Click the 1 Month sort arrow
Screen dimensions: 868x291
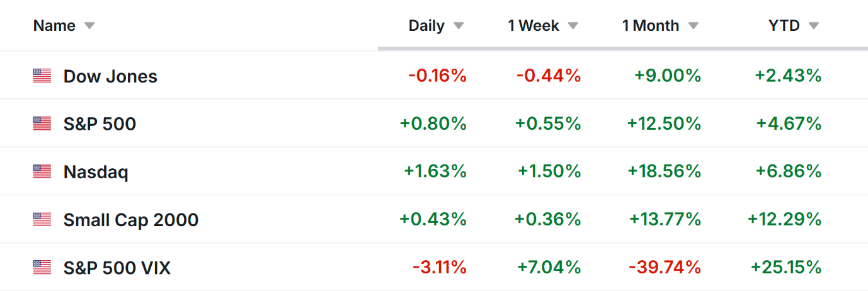tap(693, 26)
